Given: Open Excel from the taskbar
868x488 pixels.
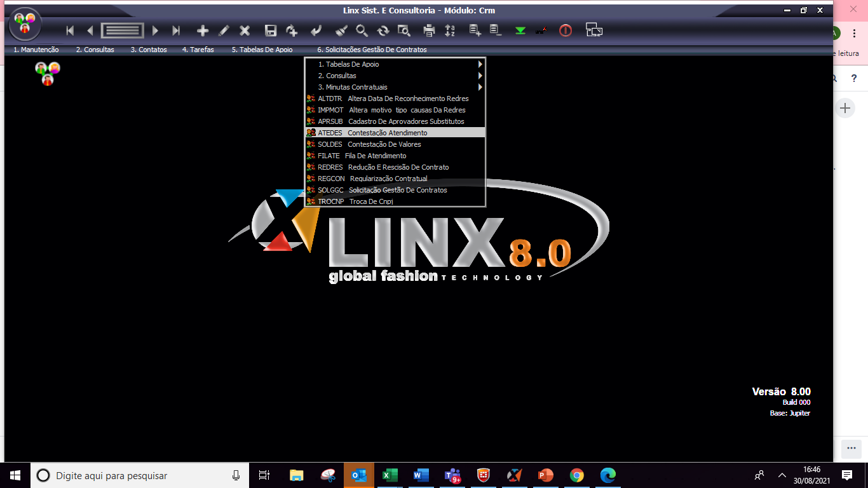Looking at the screenshot, I should pyautogui.click(x=390, y=475).
